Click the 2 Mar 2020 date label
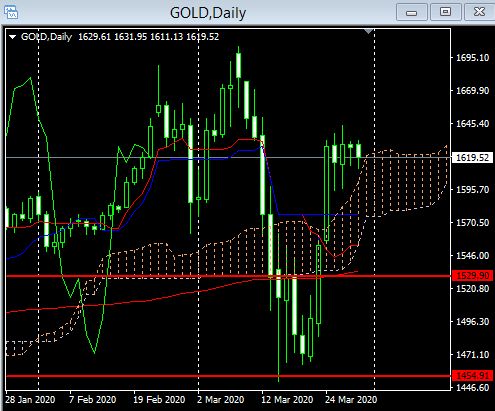Image resolution: width=495 pixels, height=411 pixels. click(x=220, y=399)
